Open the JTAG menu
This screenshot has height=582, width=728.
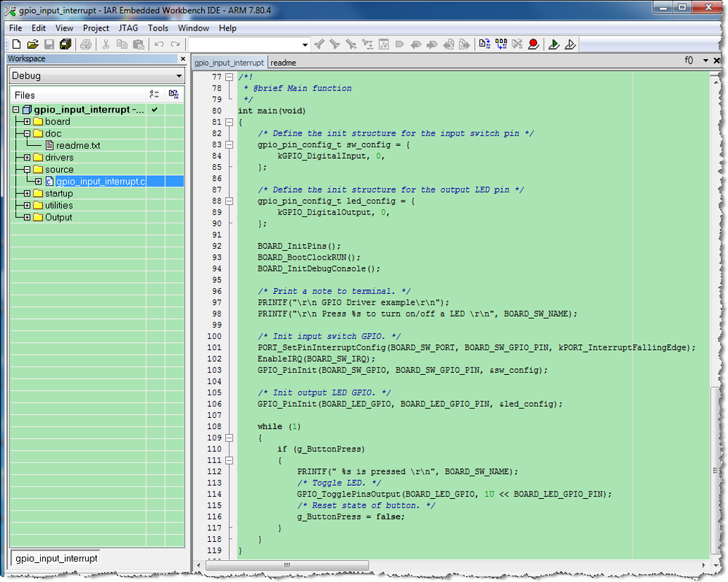[x=128, y=28]
